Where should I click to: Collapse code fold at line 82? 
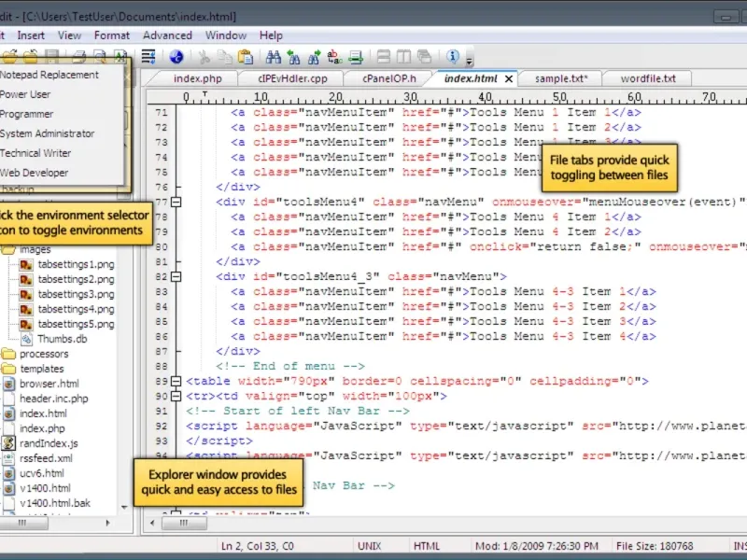[x=176, y=276]
